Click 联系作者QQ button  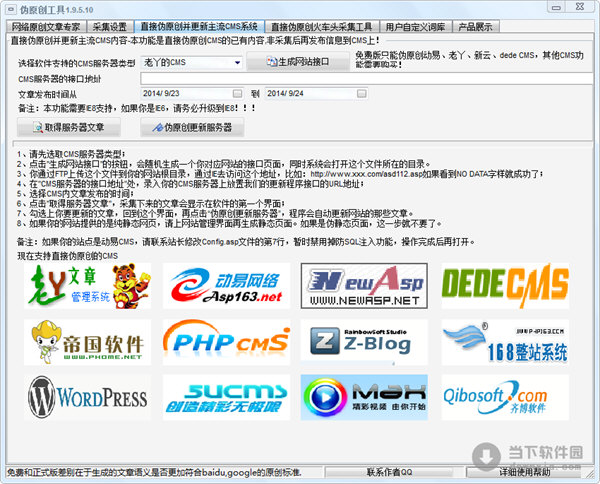tap(389, 473)
